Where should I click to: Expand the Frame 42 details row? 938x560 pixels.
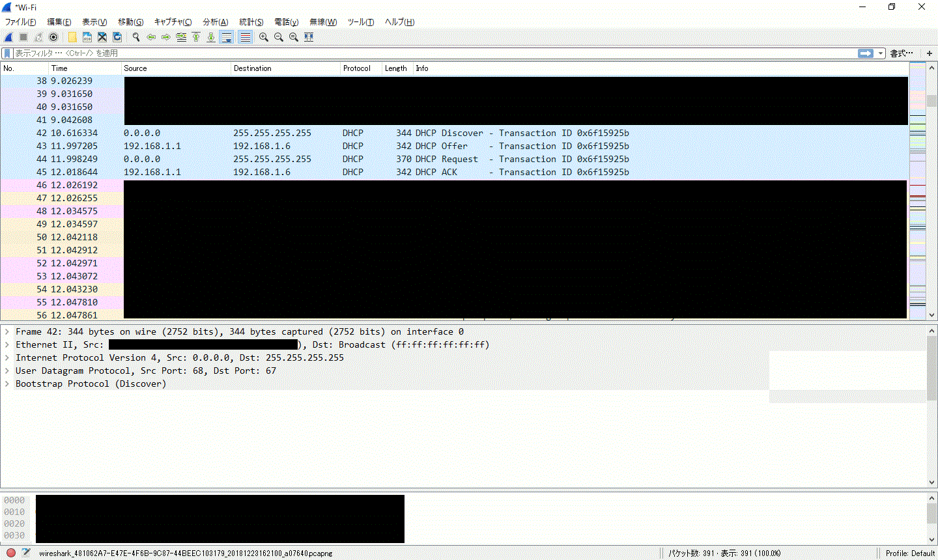[x=7, y=332]
